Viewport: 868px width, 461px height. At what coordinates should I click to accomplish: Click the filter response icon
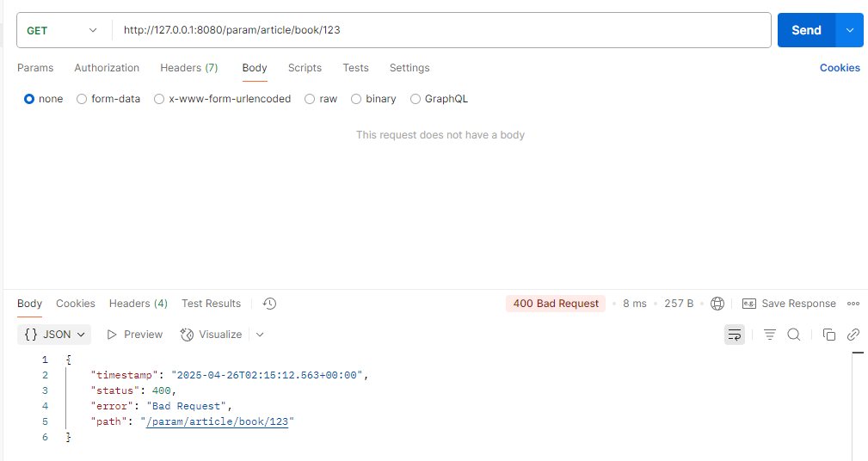pos(770,335)
